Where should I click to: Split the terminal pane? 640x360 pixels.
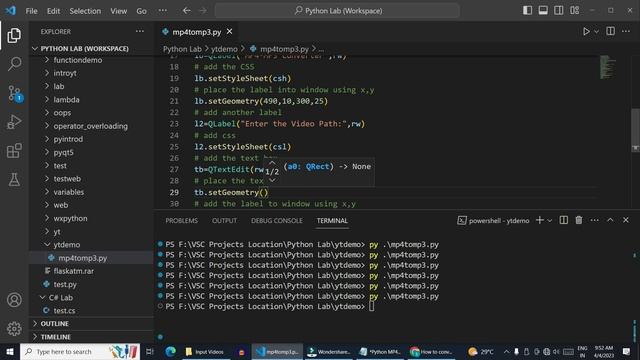point(564,220)
